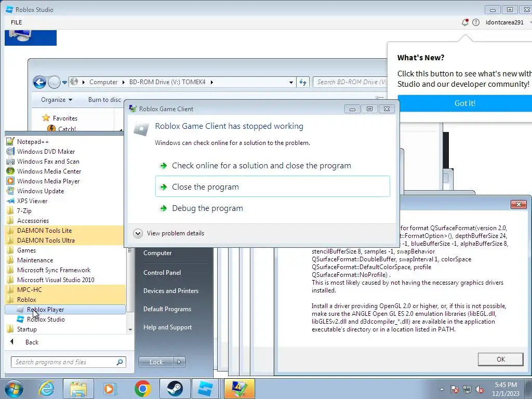Open Windows Explorer from the taskbar
Screen dimensions: 532x399
pos(78,389)
